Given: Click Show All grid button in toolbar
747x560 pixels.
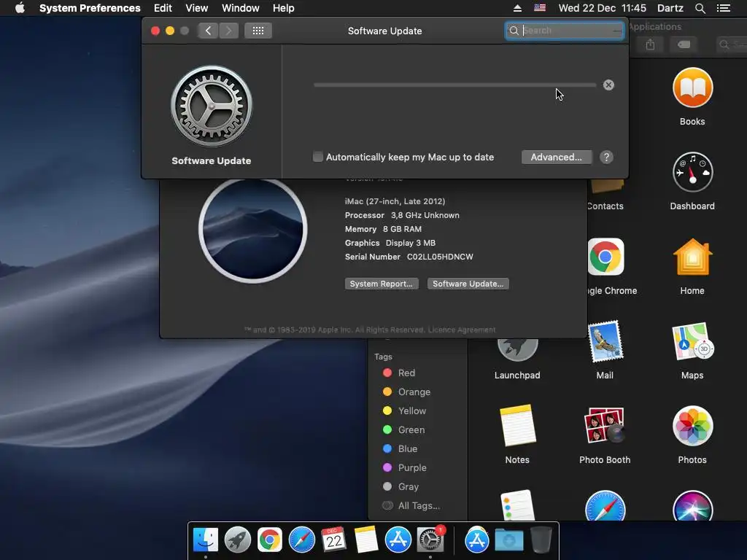Looking at the screenshot, I should pos(258,31).
